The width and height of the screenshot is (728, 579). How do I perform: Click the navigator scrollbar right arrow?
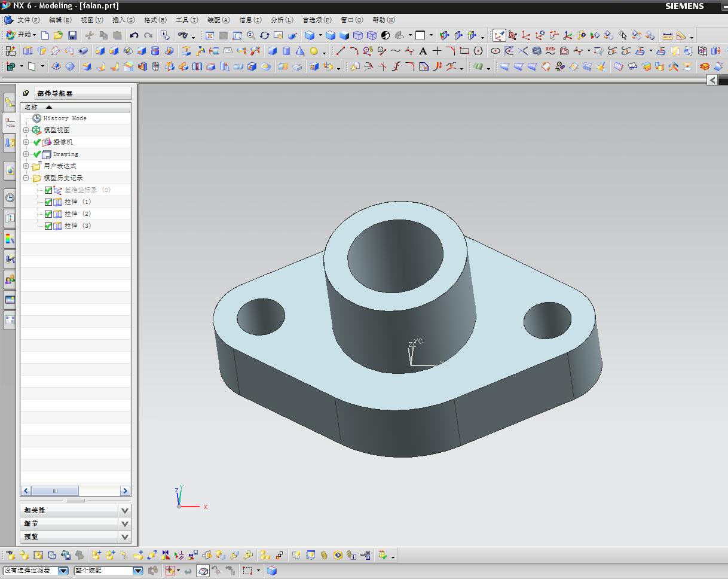[x=125, y=491]
